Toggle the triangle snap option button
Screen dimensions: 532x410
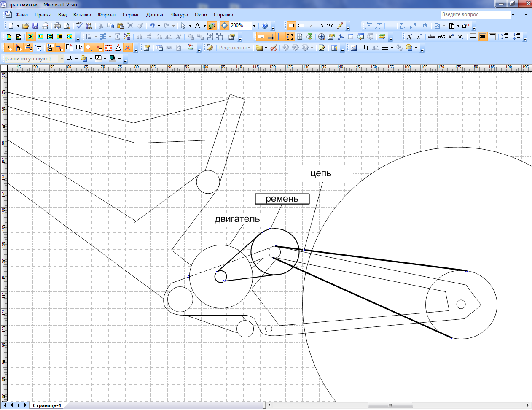pos(118,48)
